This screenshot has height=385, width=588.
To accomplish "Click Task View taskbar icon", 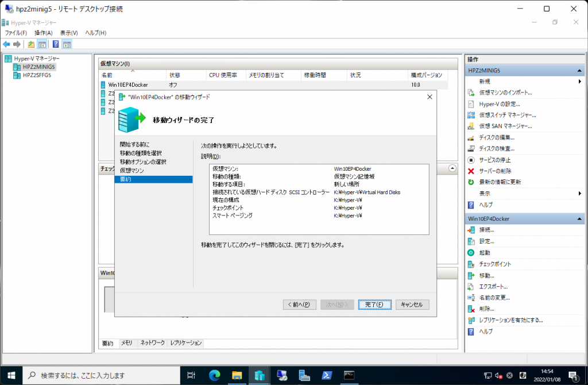I will click(x=191, y=375).
